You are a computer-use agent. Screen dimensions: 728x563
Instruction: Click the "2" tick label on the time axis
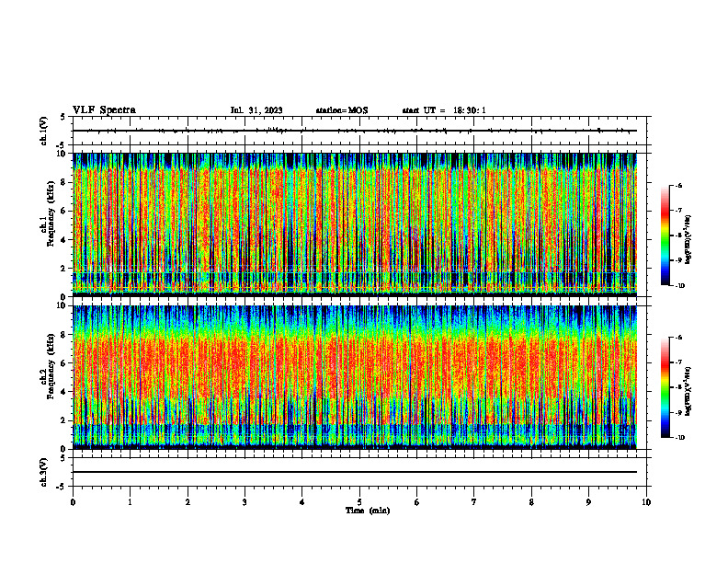[188, 502]
